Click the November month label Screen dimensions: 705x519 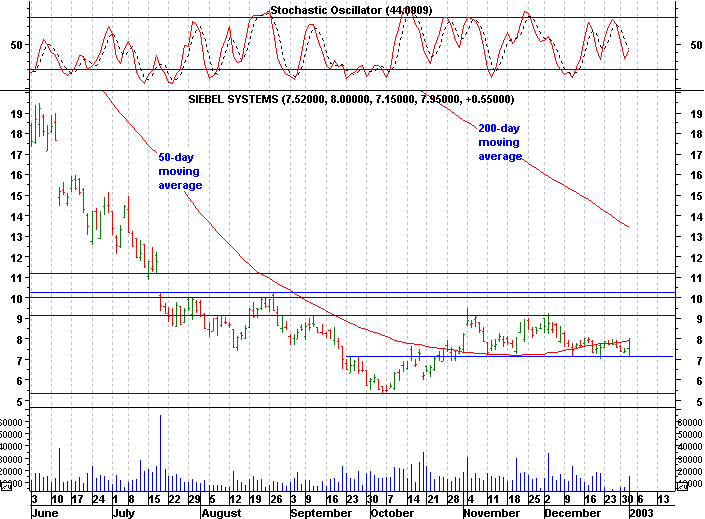pyautogui.click(x=491, y=513)
